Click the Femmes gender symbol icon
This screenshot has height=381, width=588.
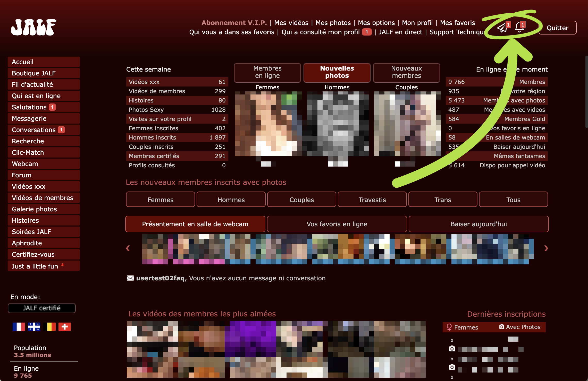pos(449,327)
